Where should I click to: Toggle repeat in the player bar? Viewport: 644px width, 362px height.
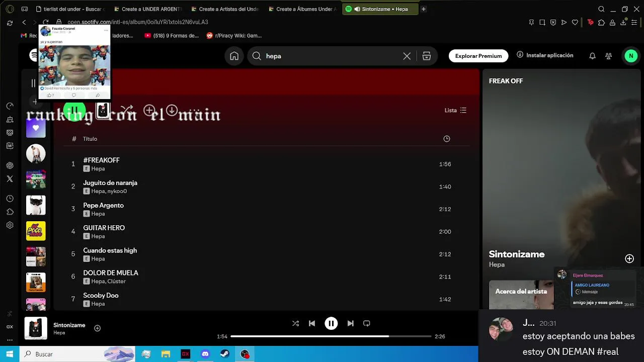click(x=367, y=323)
